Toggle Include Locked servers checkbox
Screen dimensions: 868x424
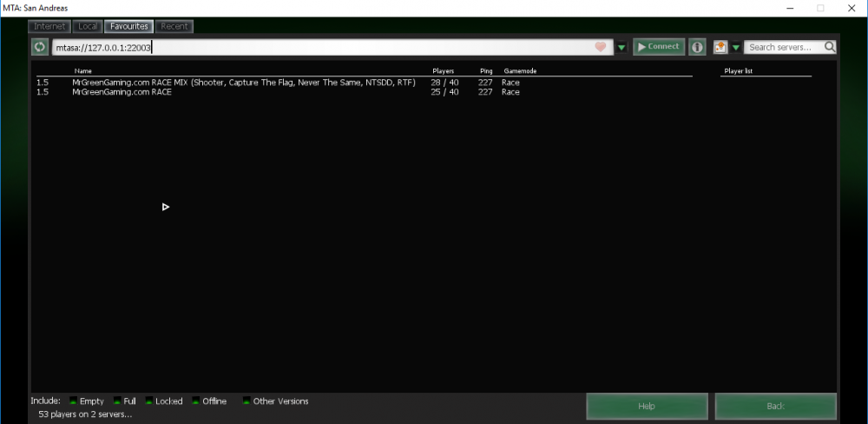tap(149, 401)
